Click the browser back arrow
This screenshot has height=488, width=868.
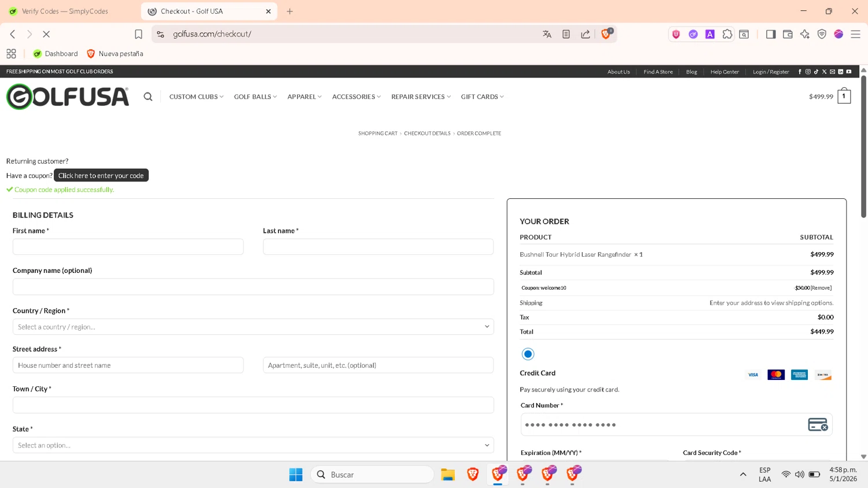[13, 34]
